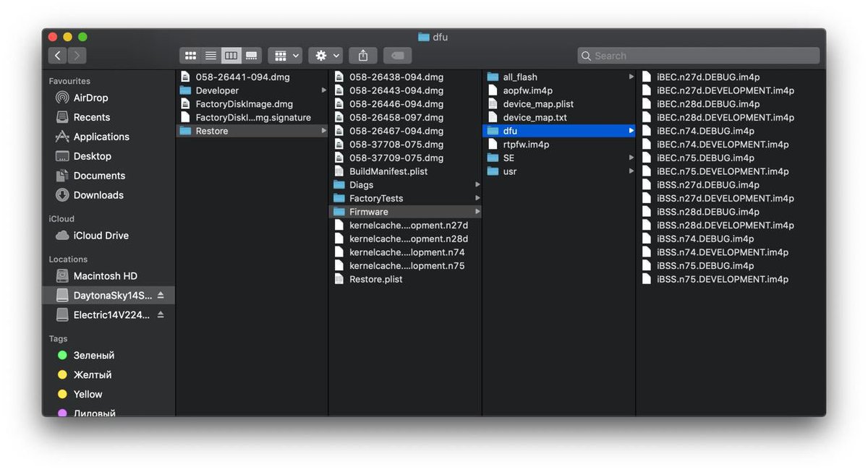Screen dimensions: 868x472
Task: Go forward with the right chevron button
Action: pos(77,56)
